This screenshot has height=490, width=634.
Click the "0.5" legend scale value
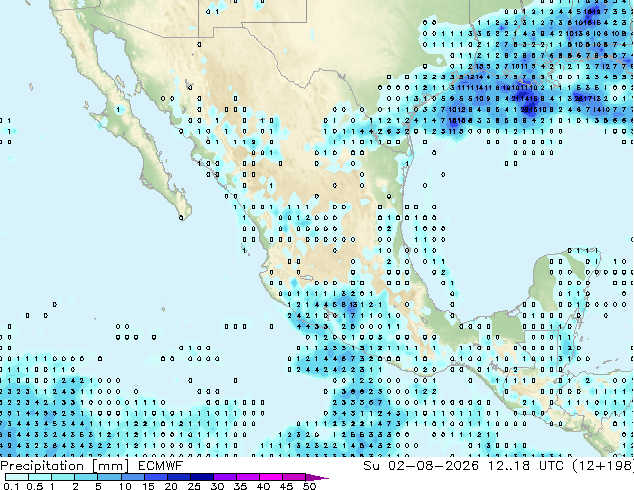[35, 486]
